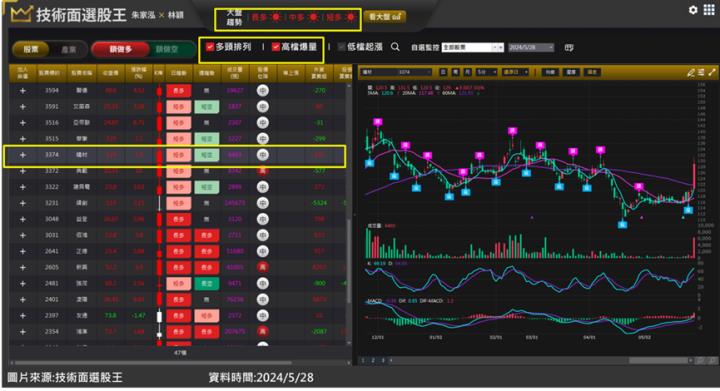Image resolution: width=720 pixels, height=391 pixels.
Task: Open the 自選監控 dropdown list
Action: [x=472, y=47]
